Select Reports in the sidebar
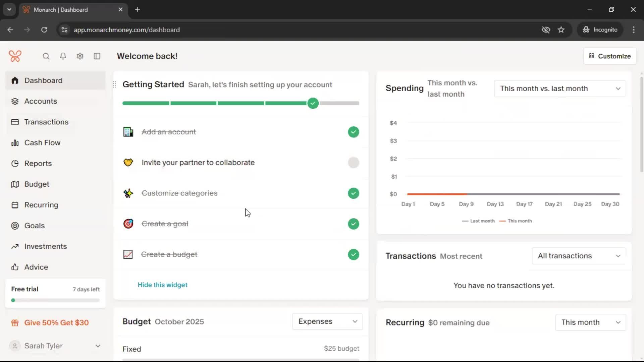 [x=38, y=163]
